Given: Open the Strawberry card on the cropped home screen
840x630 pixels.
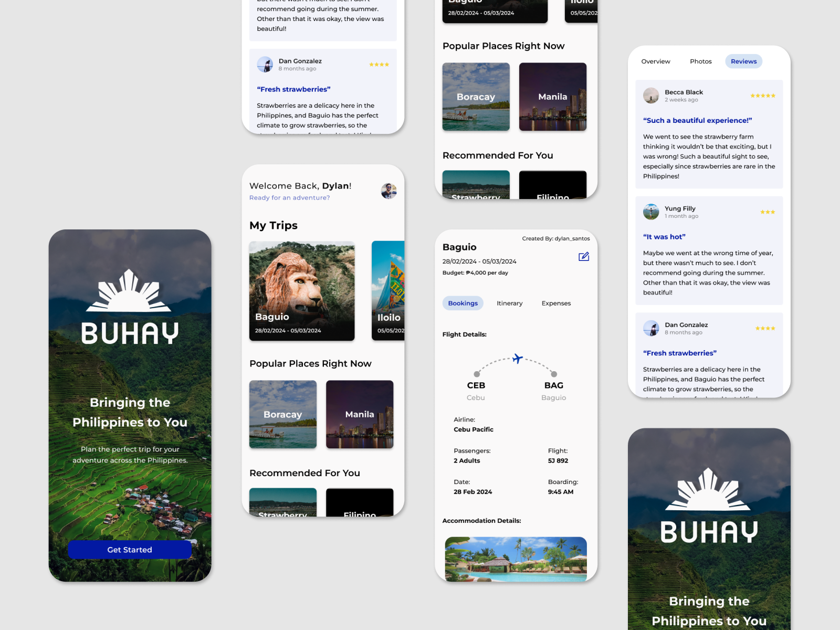Looking at the screenshot, I should [x=476, y=185].
